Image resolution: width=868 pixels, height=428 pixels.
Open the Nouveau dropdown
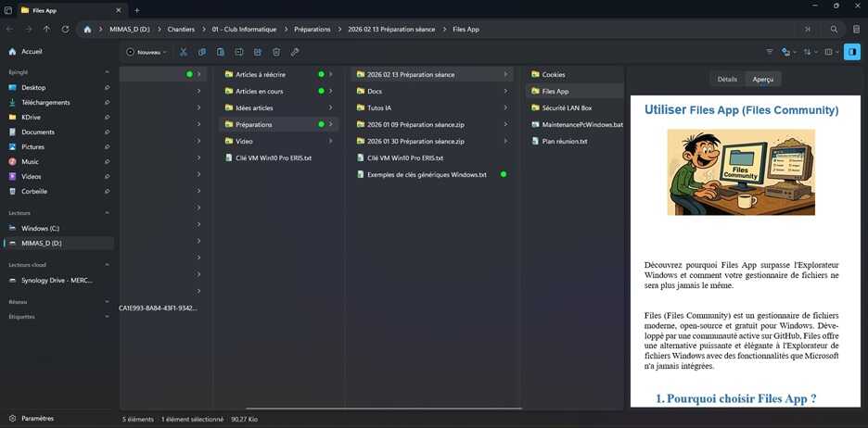tap(147, 52)
